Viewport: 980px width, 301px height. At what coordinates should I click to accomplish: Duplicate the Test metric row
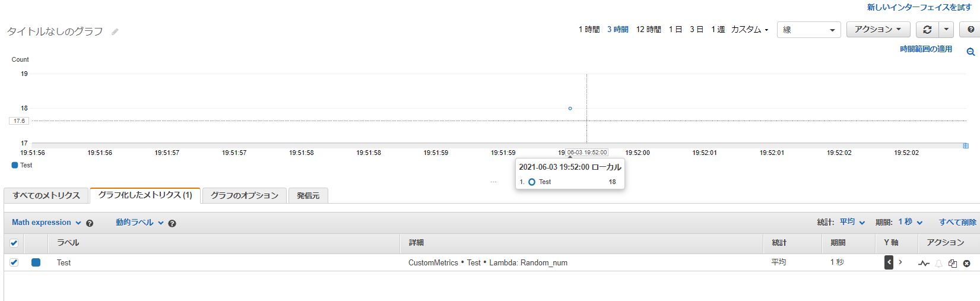pos(953,264)
